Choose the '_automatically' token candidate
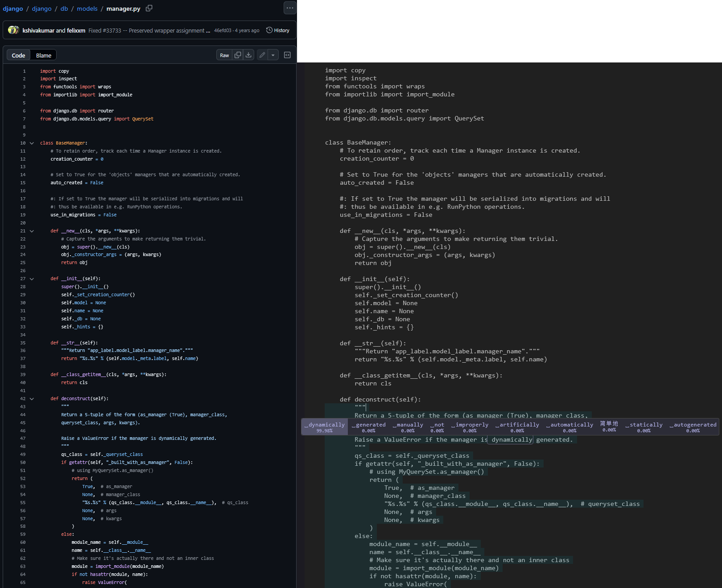Screen dimensions: 722x588 570,427
